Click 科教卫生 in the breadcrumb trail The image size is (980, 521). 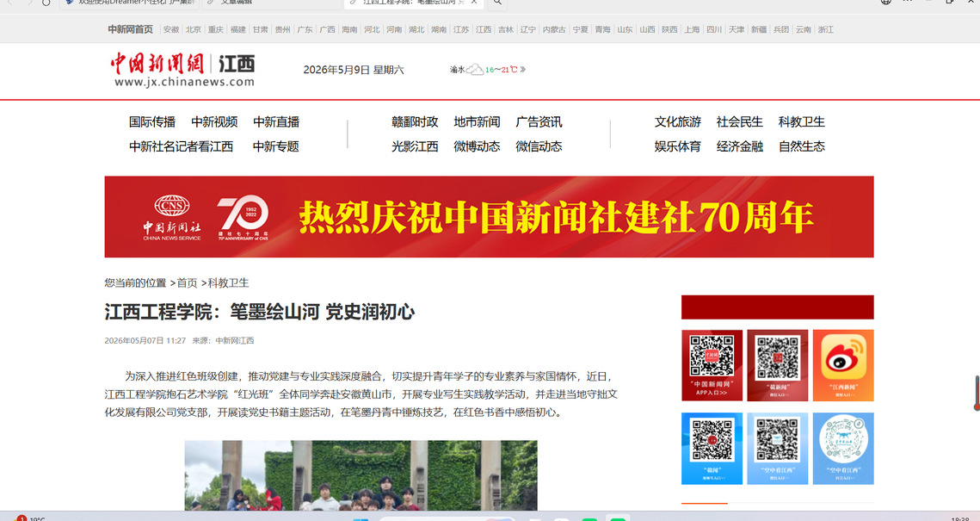point(228,282)
